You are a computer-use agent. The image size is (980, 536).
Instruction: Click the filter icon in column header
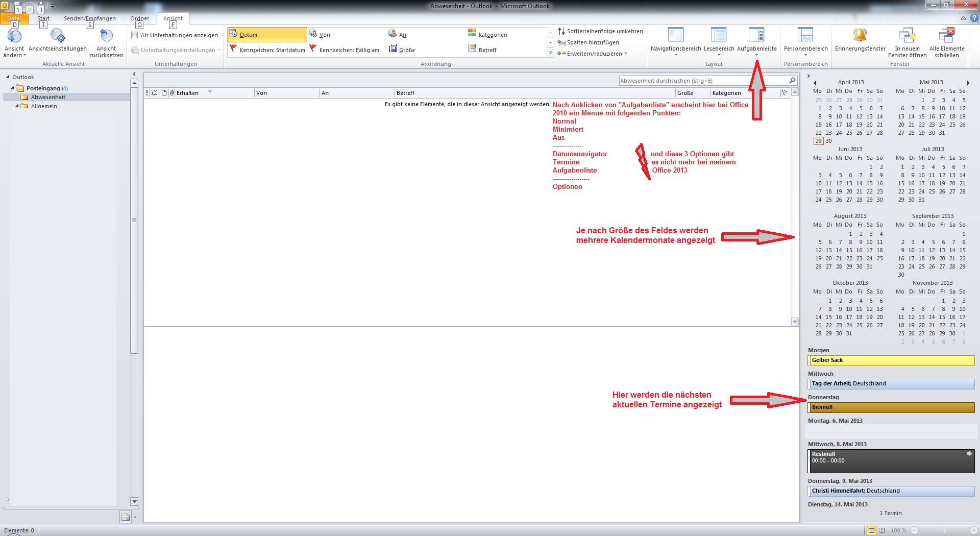(x=784, y=93)
